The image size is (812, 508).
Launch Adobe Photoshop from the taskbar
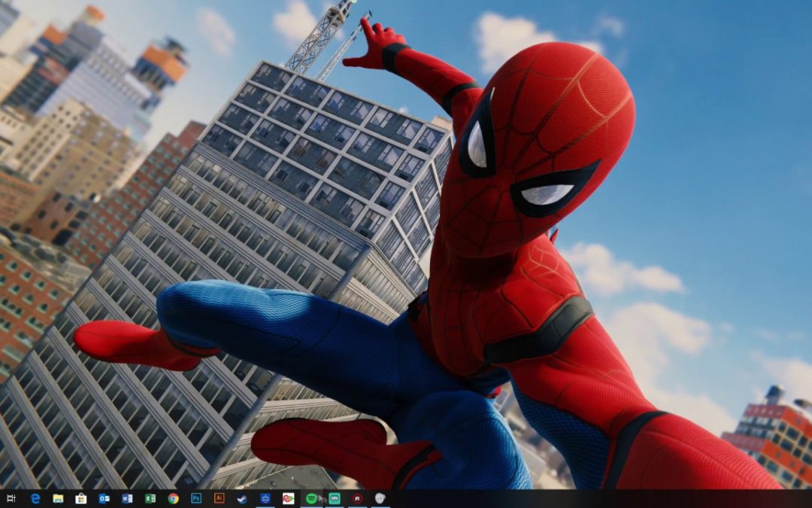point(196,498)
